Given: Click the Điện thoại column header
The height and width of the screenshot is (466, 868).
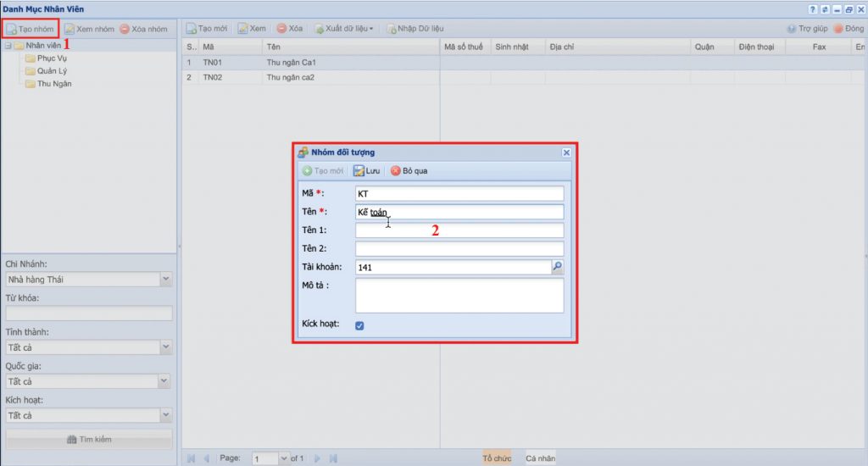Looking at the screenshot, I should click(760, 47).
